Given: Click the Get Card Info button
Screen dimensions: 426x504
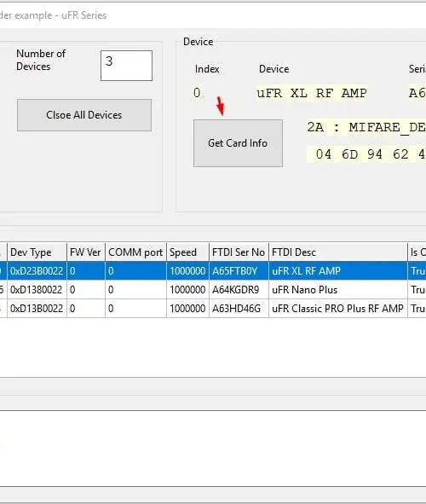Looking at the screenshot, I should click(238, 143).
